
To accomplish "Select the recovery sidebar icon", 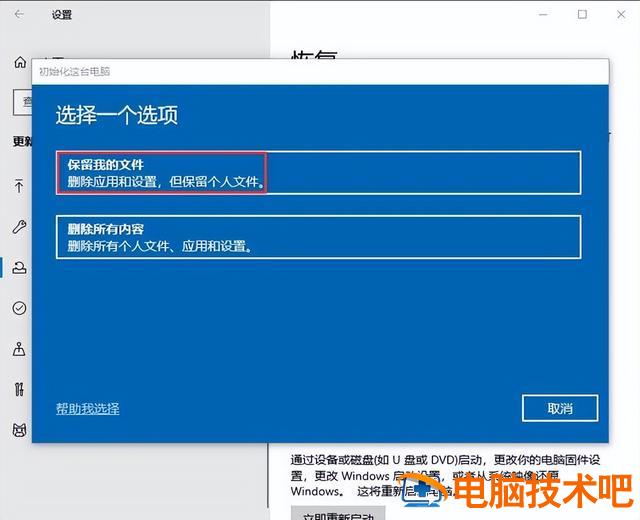I will coord(19,267).
